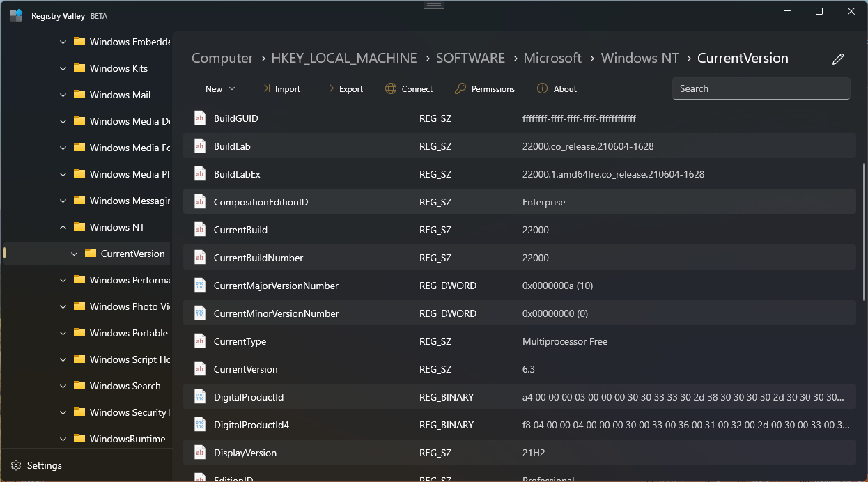This screenshot has width=868, height=482.
Task: Click the binary icon next to DigitalProductId4
Action: pyautogui.click(x=200, y=425)
